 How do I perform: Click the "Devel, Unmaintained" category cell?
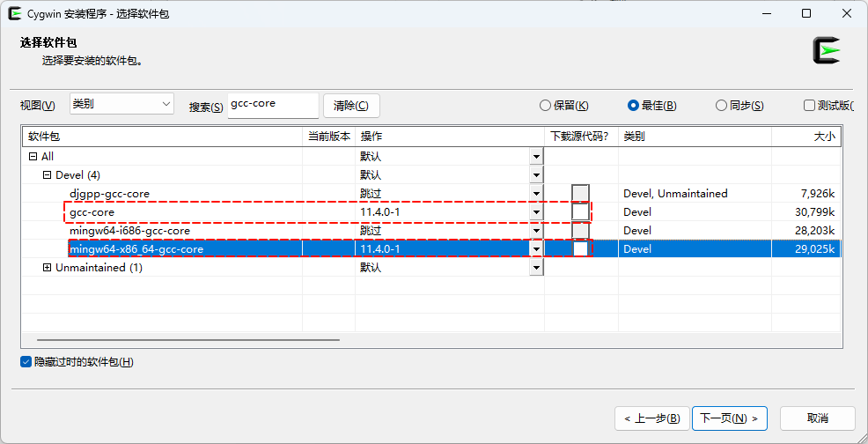point(675,194)
